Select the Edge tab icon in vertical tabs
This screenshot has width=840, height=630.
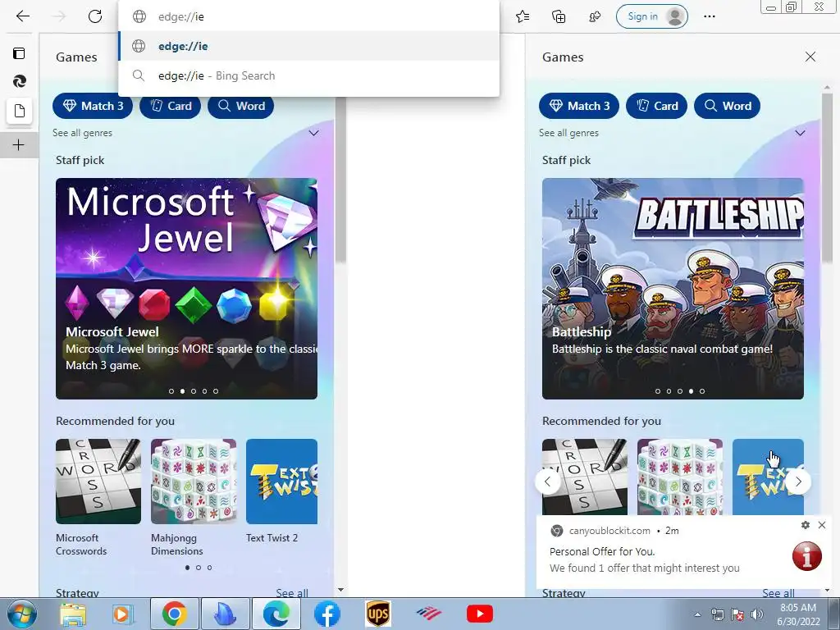tap(20, 81)
